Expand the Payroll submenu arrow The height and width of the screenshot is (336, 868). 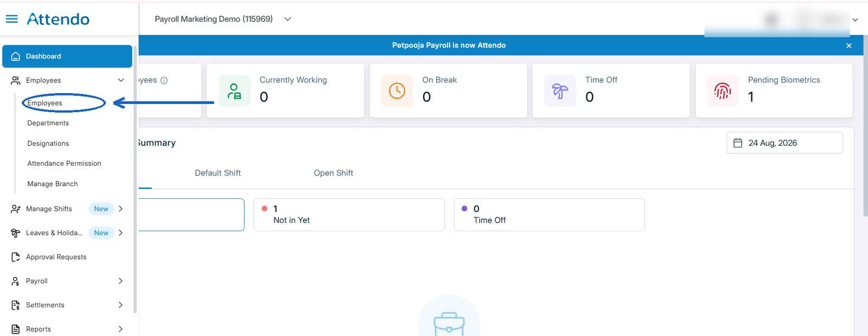tap(120, 281)
